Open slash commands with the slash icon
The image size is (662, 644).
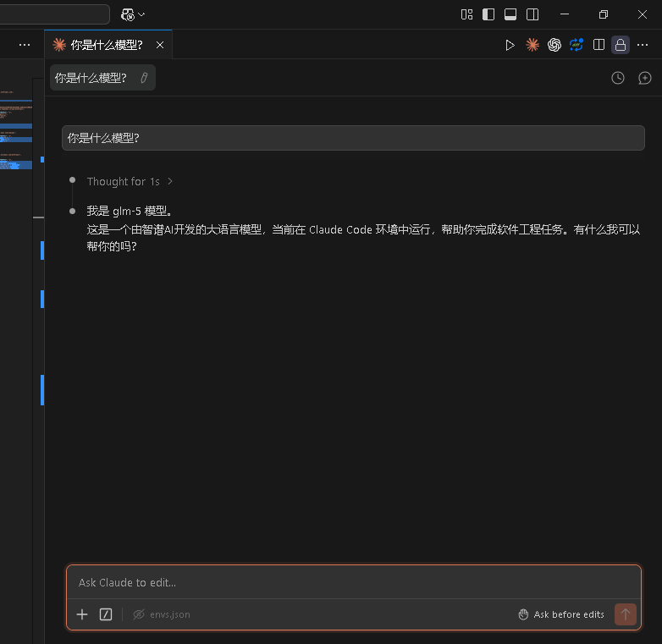coord(106,614)
